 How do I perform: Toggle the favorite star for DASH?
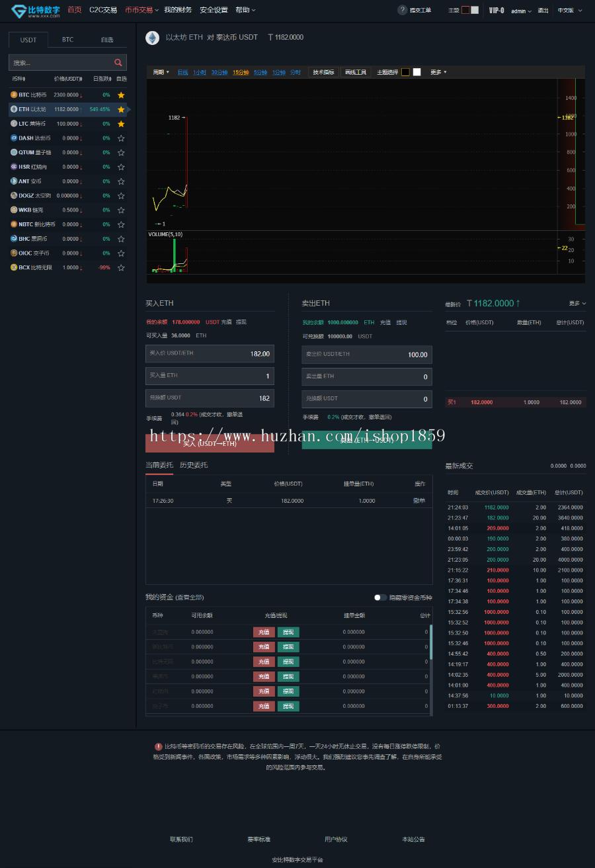pos(121,138)
